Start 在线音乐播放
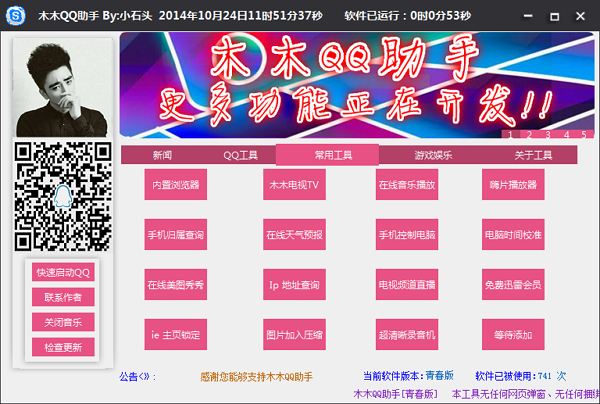 tap(407, 184)
